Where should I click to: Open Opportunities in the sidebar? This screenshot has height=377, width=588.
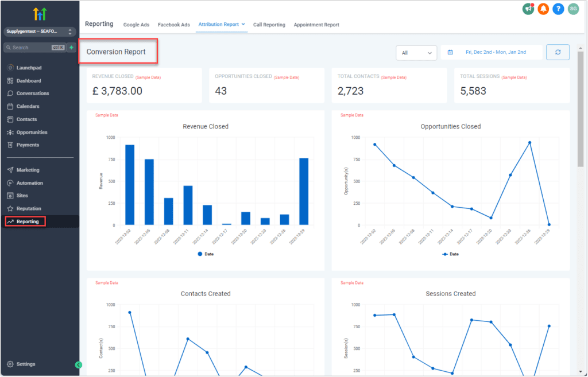32,133
